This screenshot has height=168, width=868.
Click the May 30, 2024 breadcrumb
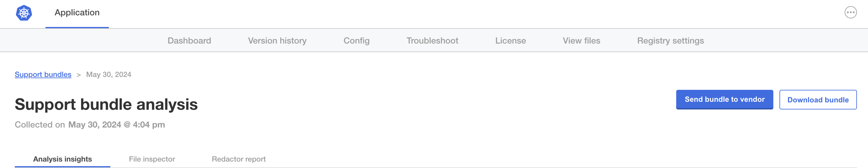pos(108,74)
